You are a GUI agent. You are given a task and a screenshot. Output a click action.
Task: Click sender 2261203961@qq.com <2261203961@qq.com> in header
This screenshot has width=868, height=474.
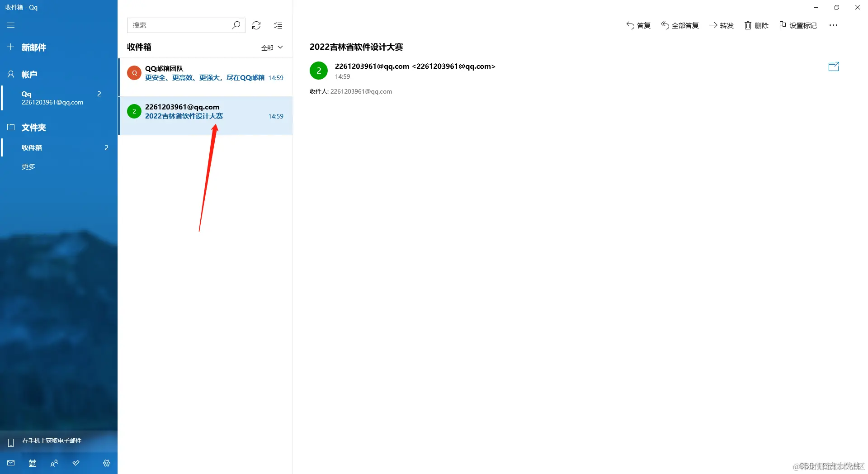coord(415,66)
